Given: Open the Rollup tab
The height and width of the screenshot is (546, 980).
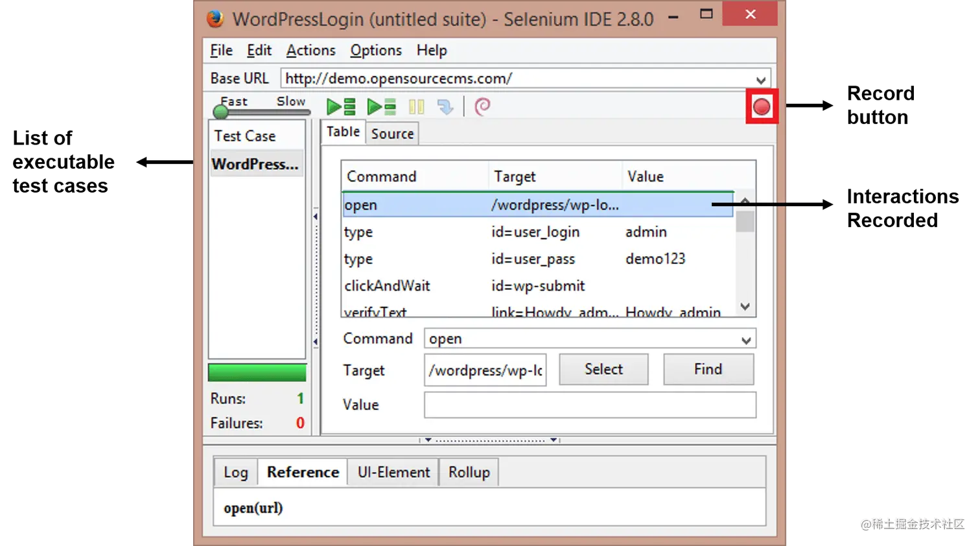Looking at the screenshot, I should (469, 473).
